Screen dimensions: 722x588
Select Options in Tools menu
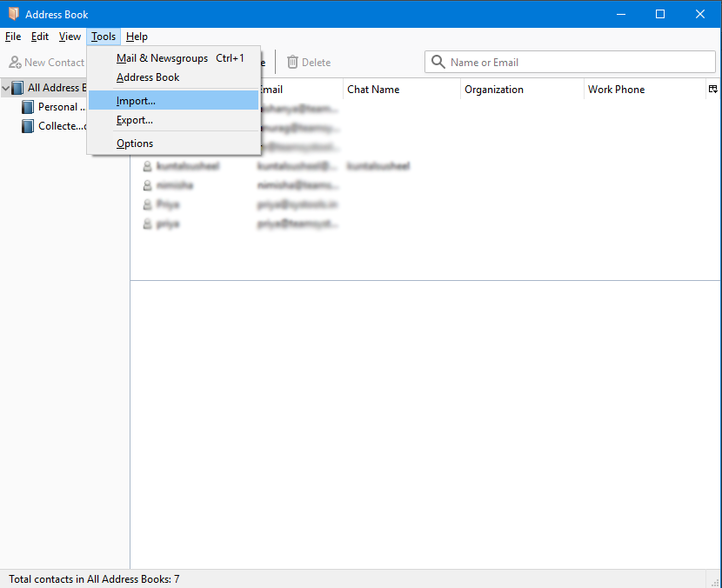tap(174, 144)
